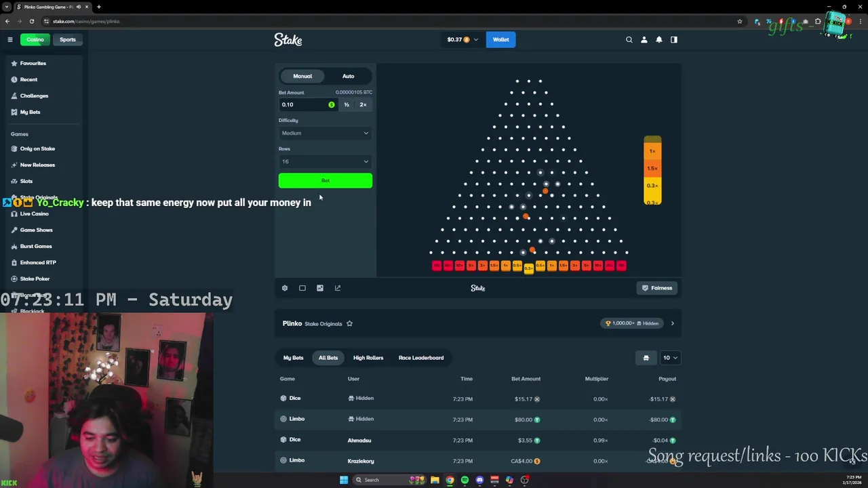Image resolution: width=868 pixels, height=488 pixels.
Task: Open Game Shows in the sidebar
Action: (x=36, y=230)
